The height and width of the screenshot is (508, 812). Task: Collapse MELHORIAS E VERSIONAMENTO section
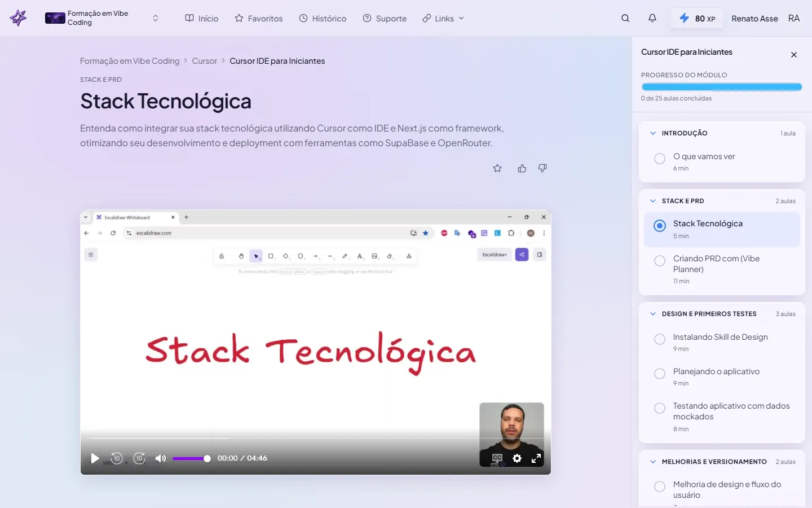click(653, 462)
